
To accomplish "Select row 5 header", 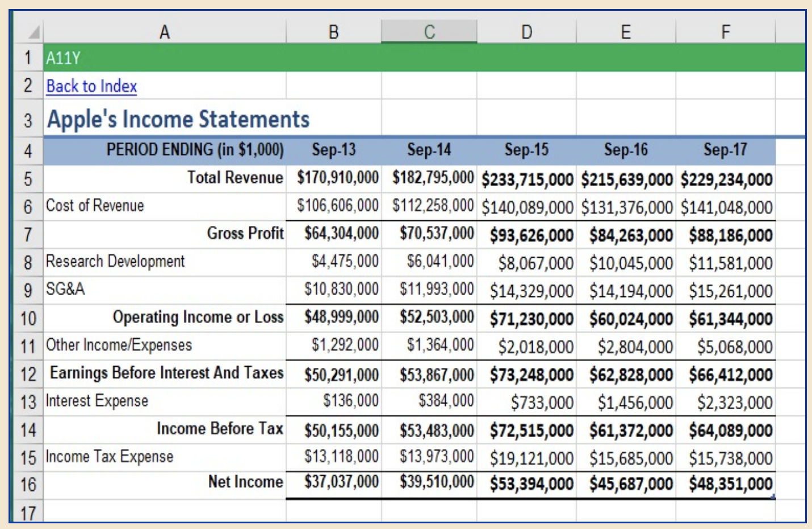I will (x=28, y=179).
